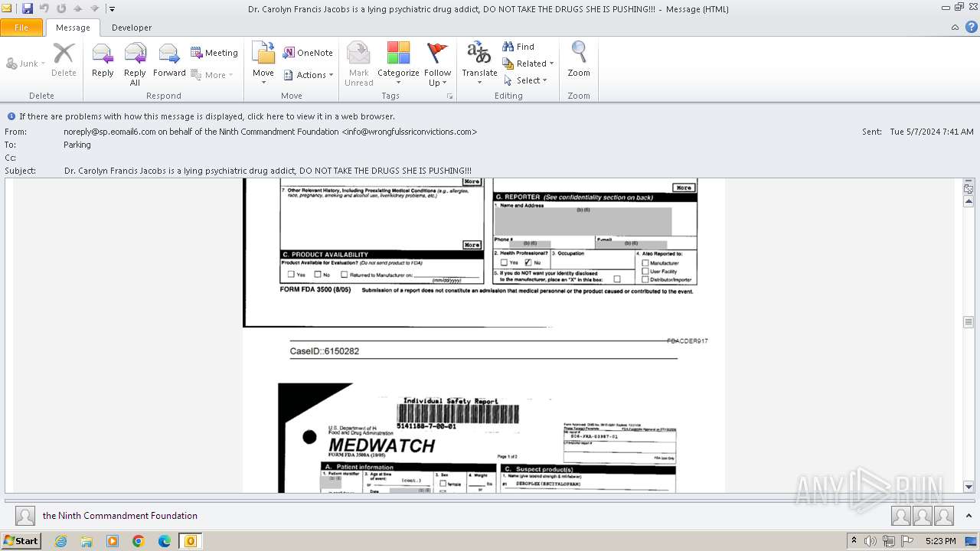Switch to the Developer tab
This screenshot has height=551, width=980.
[x=132, y=28]
